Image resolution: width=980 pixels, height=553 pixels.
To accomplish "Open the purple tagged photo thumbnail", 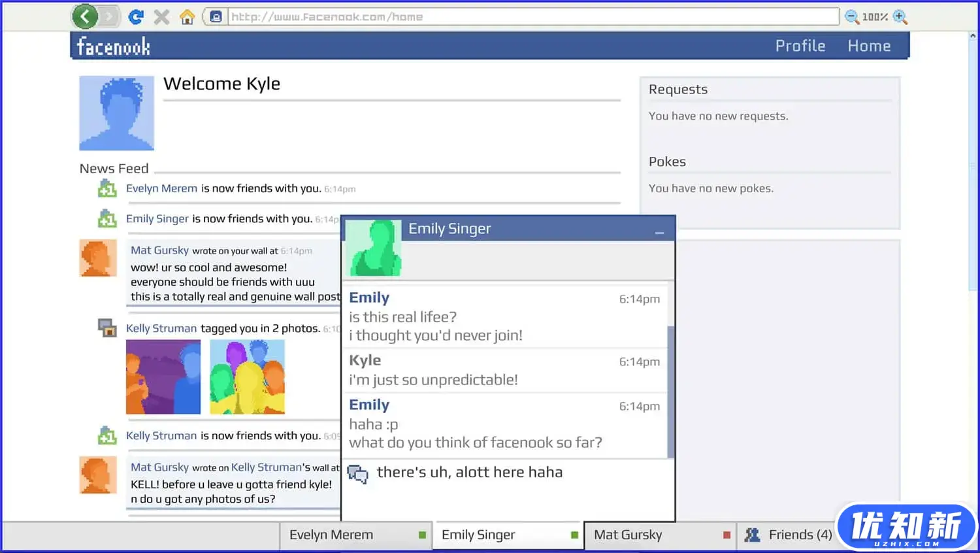I will click(163, 377).
